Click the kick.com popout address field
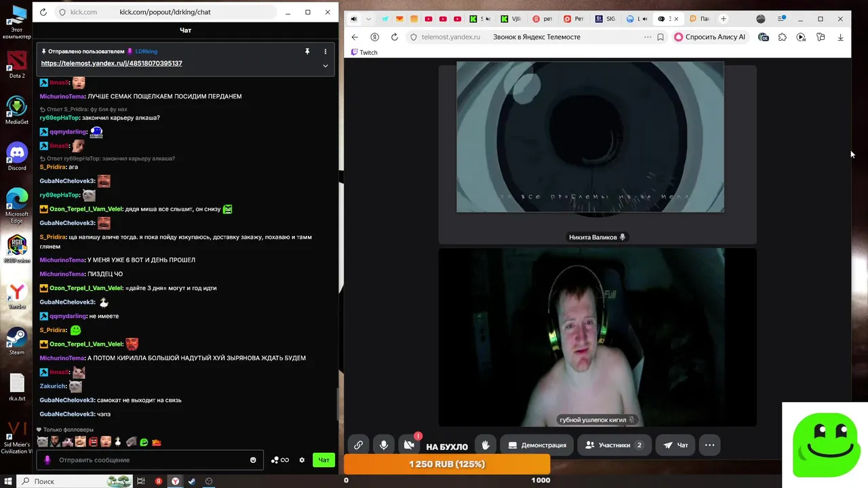This screenshot has height=488, width=868. click(x=165, y=12)
